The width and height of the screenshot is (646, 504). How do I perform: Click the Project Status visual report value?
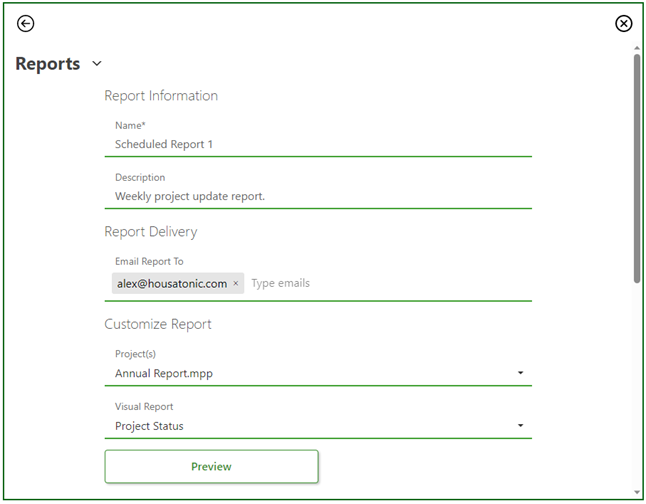point(149,426)
